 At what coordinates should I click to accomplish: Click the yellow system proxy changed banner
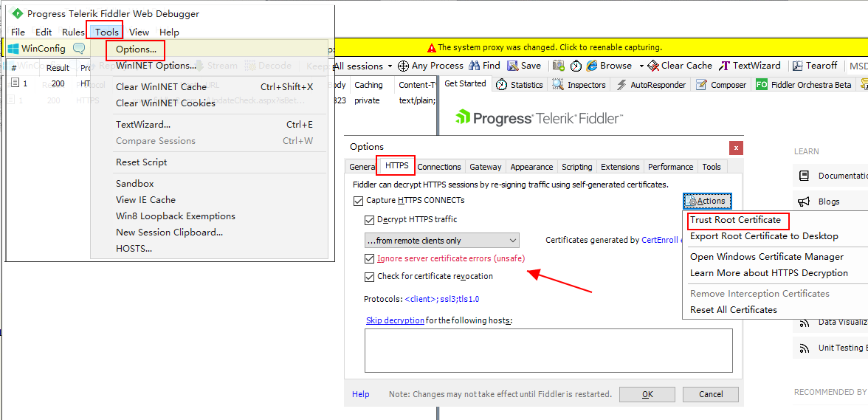[x=545, y=47]
